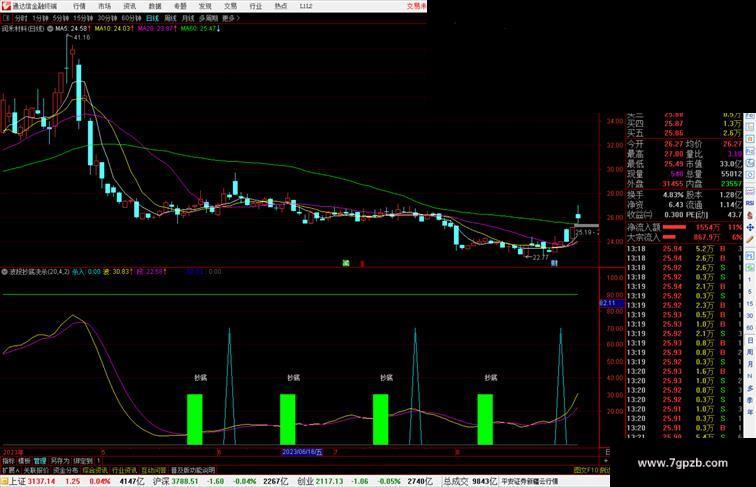Click the 通达信 app logo icon
756x487 pixels.
click(6, 6)
